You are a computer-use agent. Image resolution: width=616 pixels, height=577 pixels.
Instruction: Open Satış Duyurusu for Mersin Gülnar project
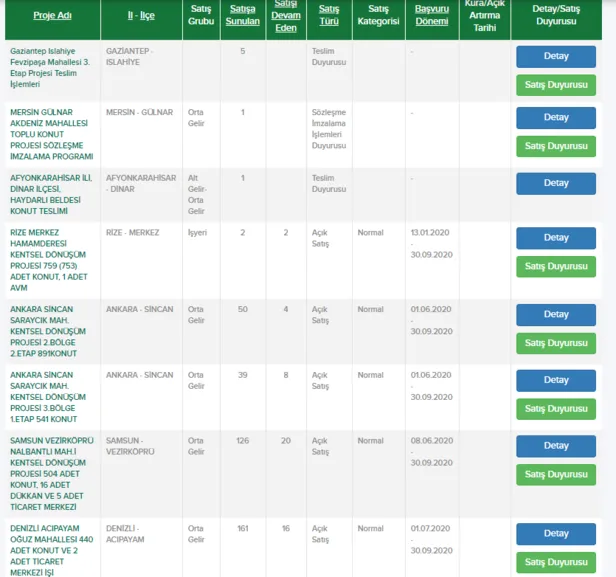(556, 147)
